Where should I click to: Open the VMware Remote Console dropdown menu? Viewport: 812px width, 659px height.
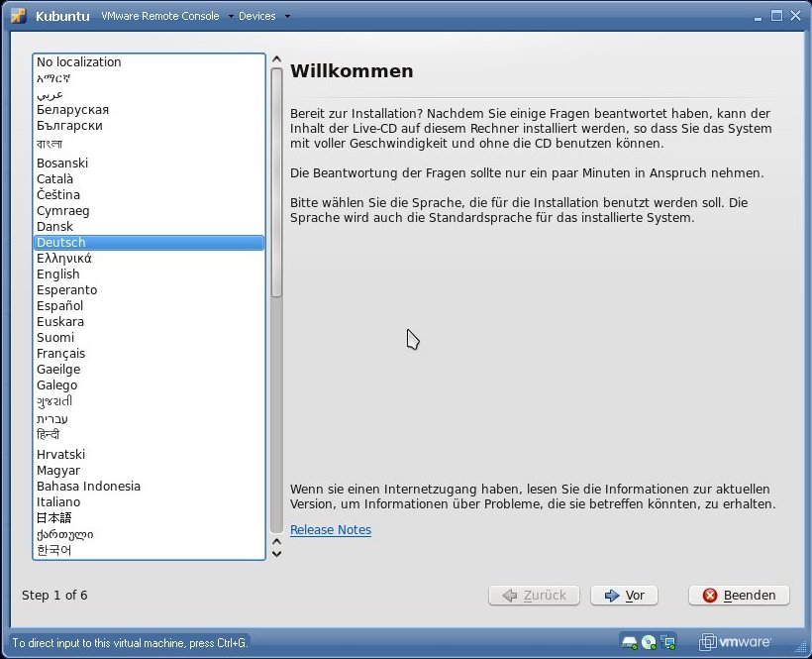pos(167,16)
